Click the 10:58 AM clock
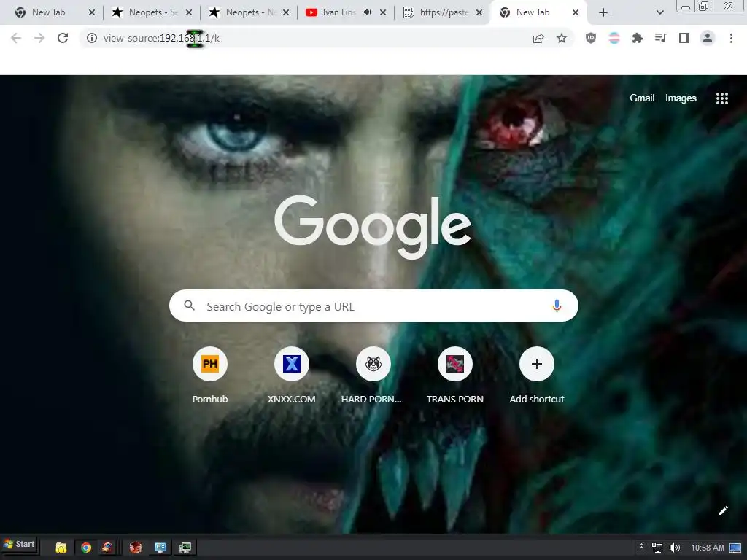The image size is (747, 560). (708, 548)
